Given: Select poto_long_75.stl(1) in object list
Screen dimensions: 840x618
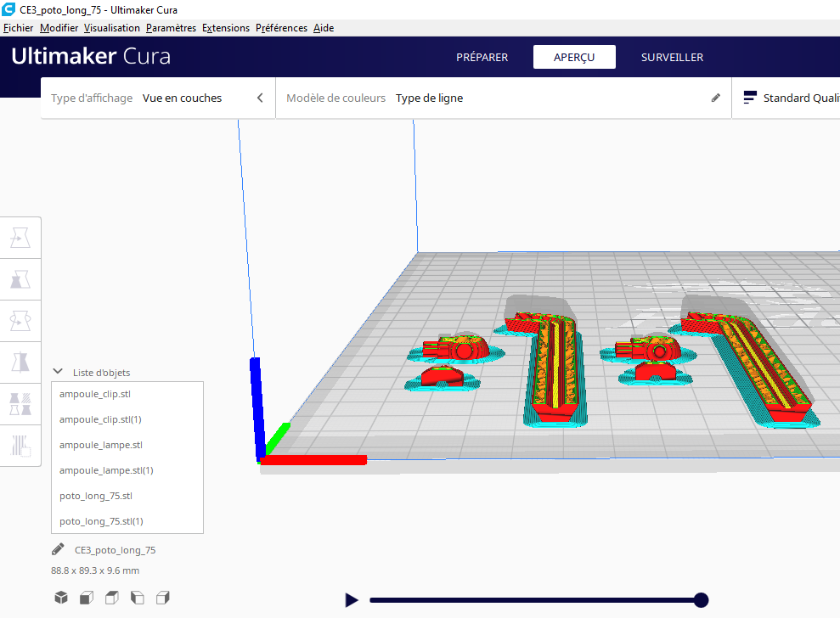Looking at the screenshot, I should tap(127, 521).
